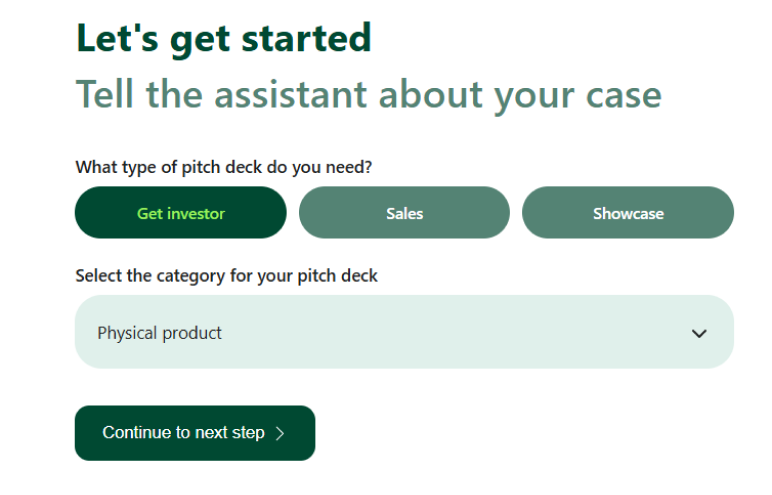This screenshot has width=772, height=495.
Task: Continue to next step
Action: [x=195, y=433]
